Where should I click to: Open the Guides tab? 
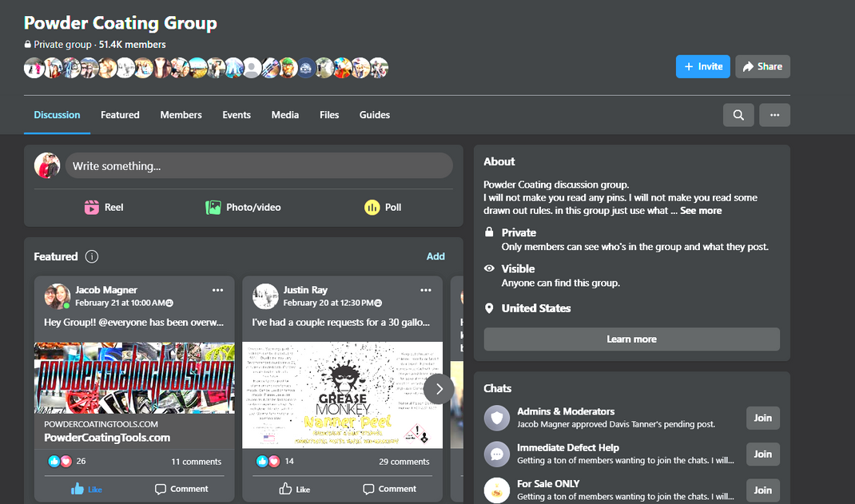pos(375,115)
